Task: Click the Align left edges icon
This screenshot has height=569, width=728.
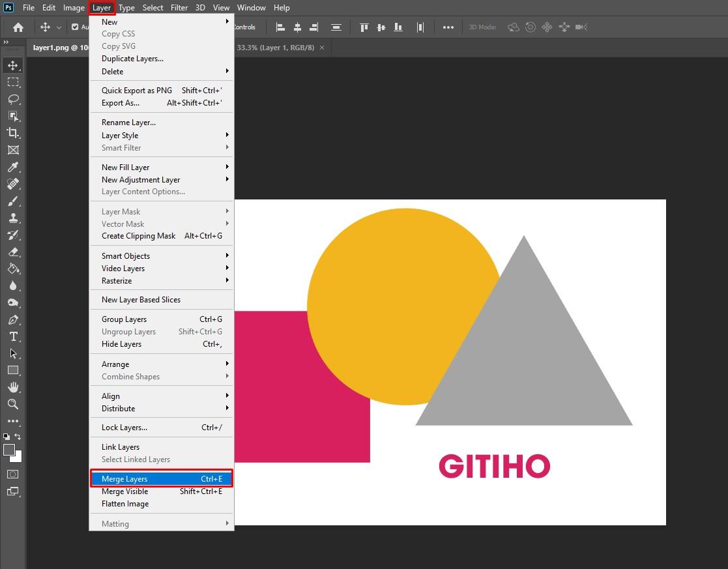Action: [280, 27]
